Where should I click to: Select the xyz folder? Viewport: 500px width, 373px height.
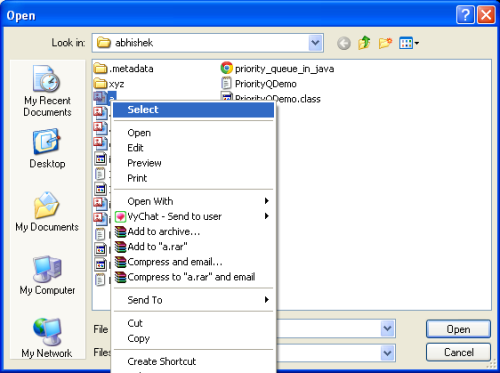pyautogui.click(x=109, y=84)
